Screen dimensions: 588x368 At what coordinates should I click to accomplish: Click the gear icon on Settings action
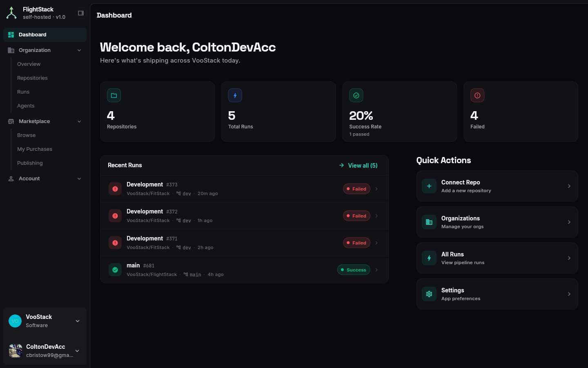coord(429,294)
